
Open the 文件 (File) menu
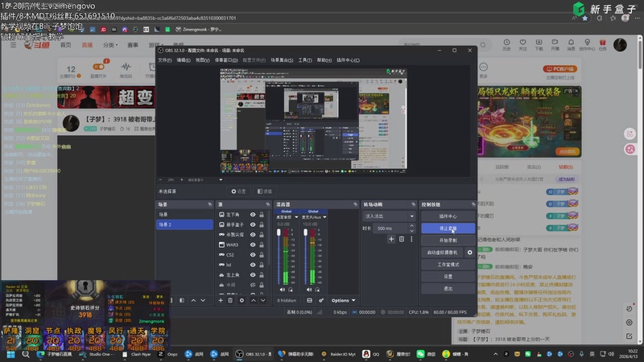click(164, 60)
